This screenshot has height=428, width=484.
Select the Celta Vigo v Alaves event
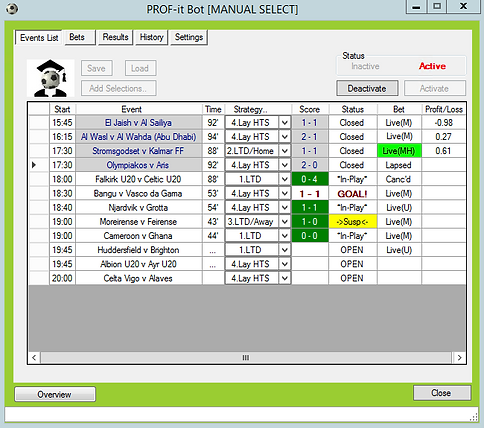pos(139,278)
